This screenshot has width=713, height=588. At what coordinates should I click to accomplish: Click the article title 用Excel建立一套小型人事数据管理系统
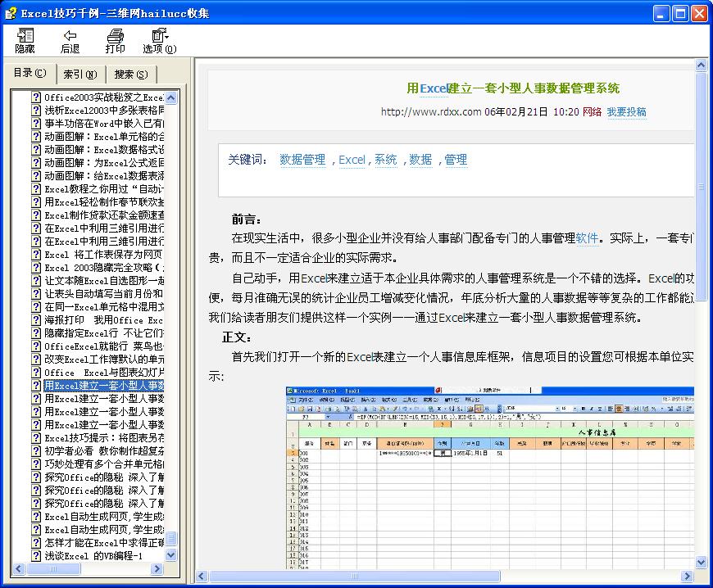point(513,88)
